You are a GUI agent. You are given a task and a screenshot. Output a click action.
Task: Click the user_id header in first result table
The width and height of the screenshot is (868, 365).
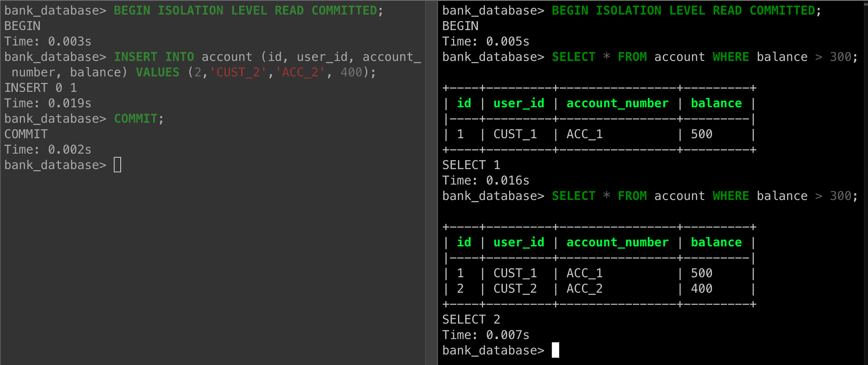(x=519, y=104)
